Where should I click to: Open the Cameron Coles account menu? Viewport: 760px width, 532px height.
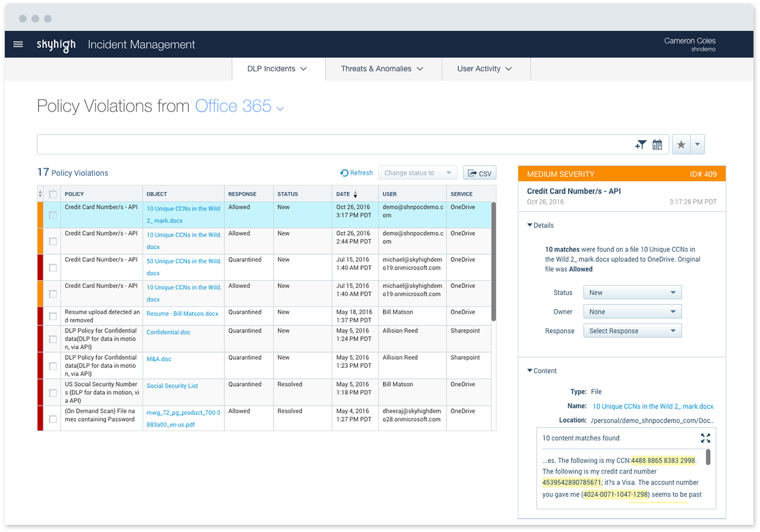pos(690,45)
